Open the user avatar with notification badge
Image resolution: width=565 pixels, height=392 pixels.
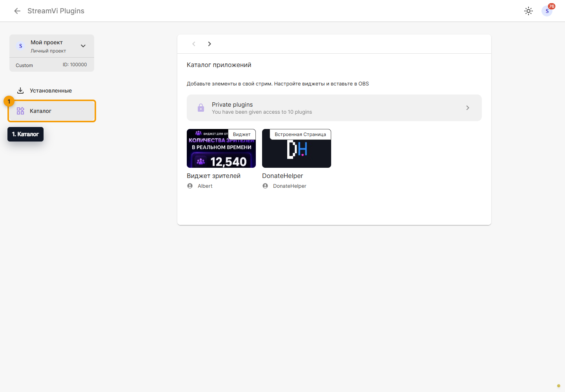(547, 11)
